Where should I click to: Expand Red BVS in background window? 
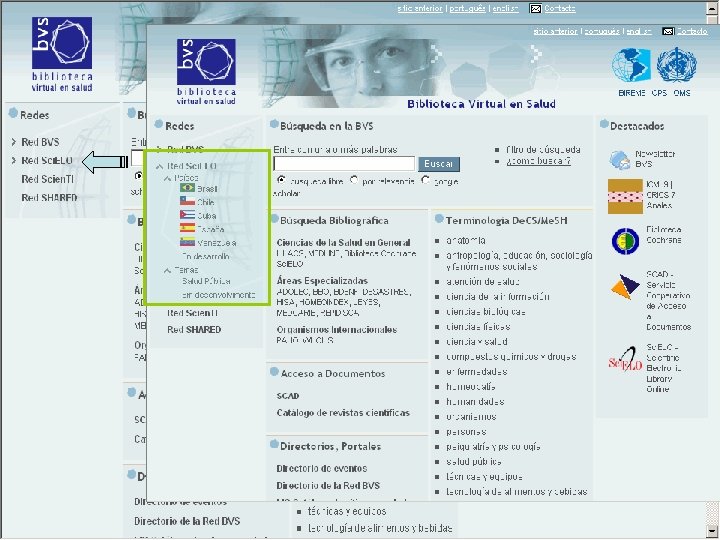tap(14, 142)
